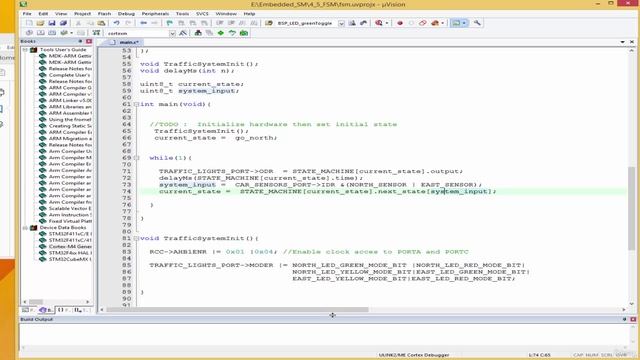Insert a bookmark with the flag icon
This screenshot has width=640, height=360.
click(170, 23)
